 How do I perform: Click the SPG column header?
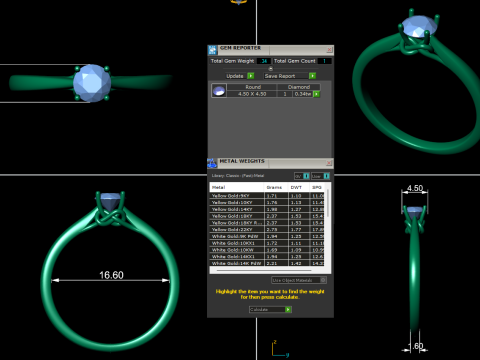pyautogui.click(x=318, y=187)
